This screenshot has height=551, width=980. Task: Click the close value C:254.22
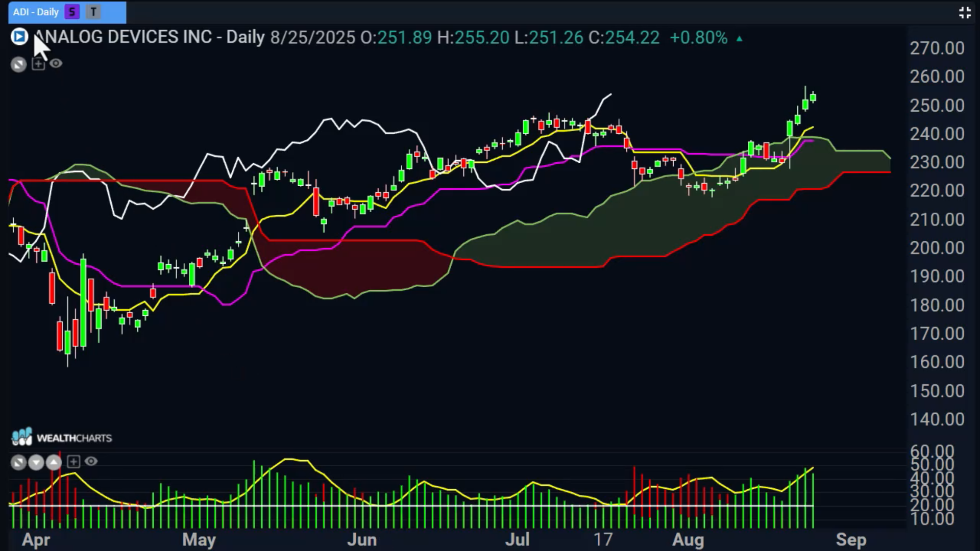click(x=624, y=37)
